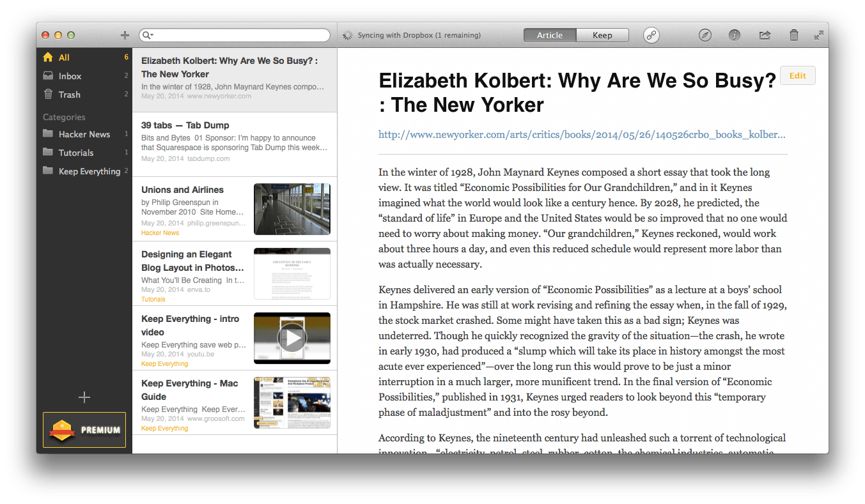Screen dimensions: 865x504
Task: Click the article title heading
Action: [x=577, y=93]
